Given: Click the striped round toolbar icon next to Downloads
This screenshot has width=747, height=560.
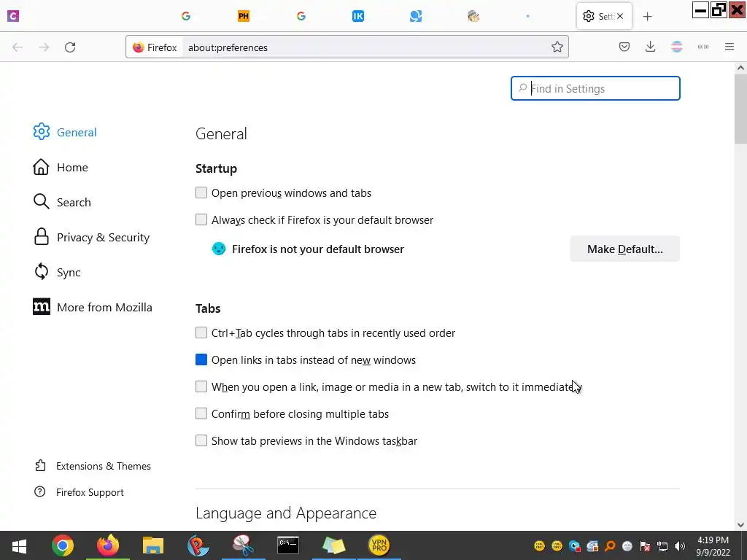Looking at the screenshot, I should point(676,47).
